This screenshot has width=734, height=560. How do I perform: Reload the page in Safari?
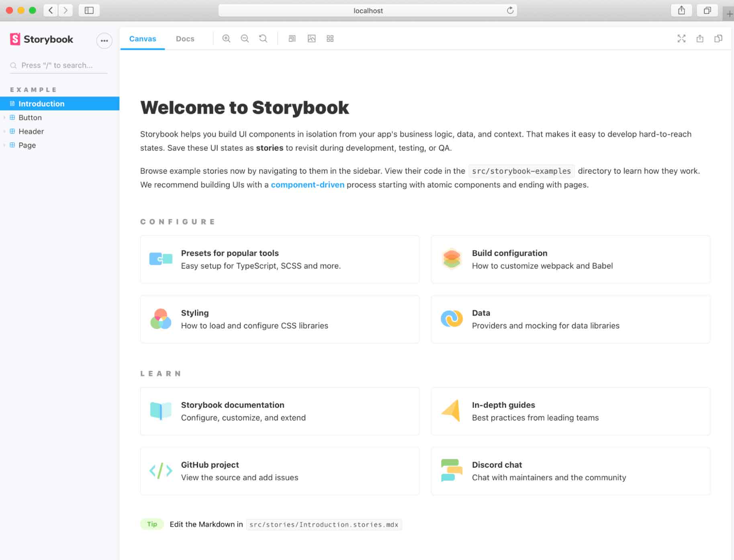(x=510, y=10)
